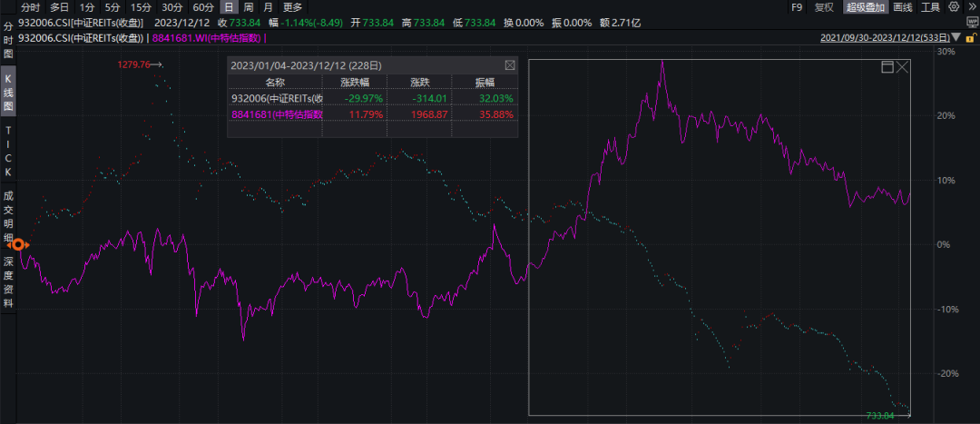The height and width of the screenshot is (424, 980).
Task: Click the WP monitor icon
Action: tap(971, 23)
